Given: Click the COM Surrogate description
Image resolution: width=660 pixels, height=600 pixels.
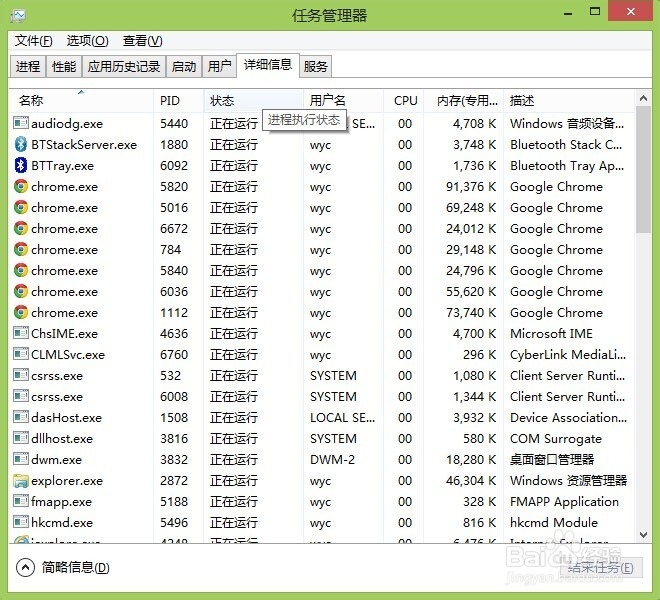Looking at the screenshot, I should point(556,438).
